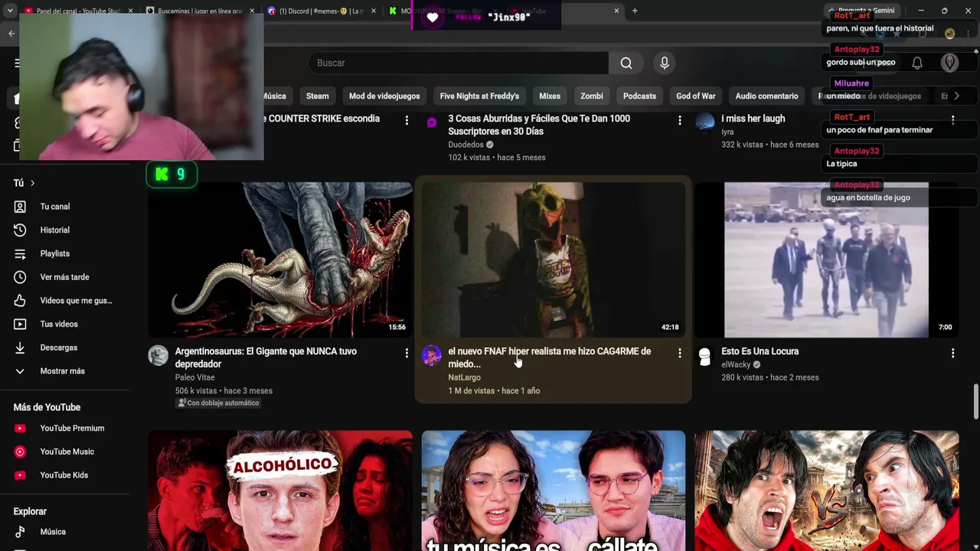Click the Buscar search input field
This screenshot has width=980, height=551.
coord(458,63)
